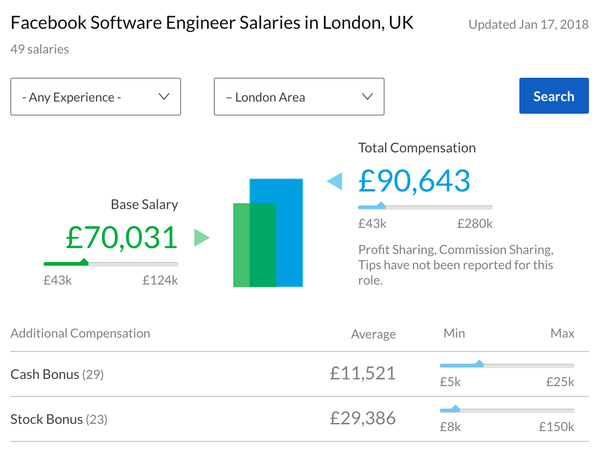Click the Base Salary range slider marker
Screen dimensions: 602x454
[84, 262]
